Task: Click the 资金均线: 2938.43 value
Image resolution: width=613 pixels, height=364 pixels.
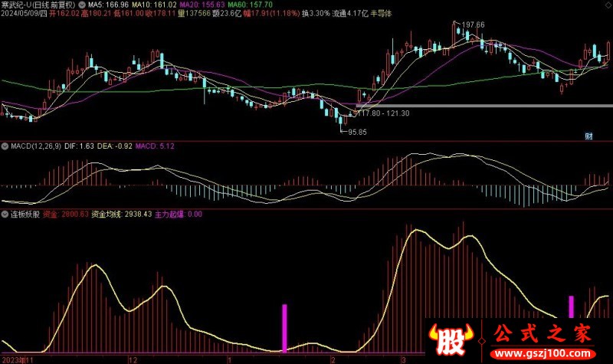Action: tap(122, 215)
